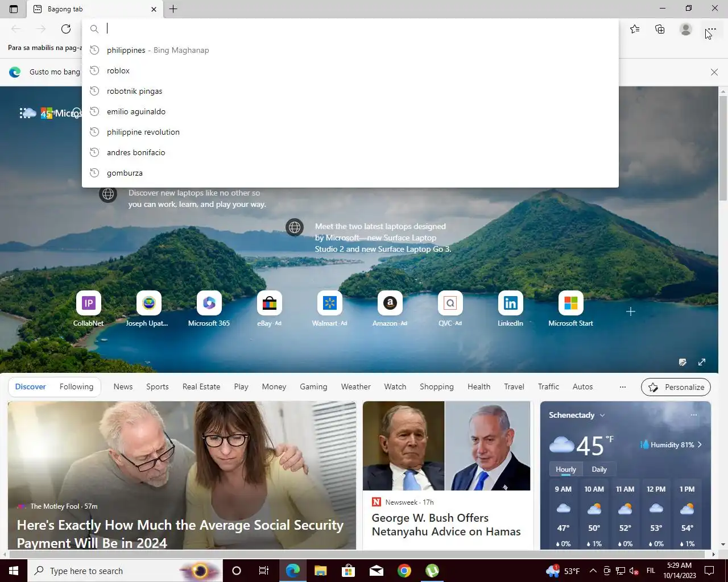The image size is (728, 582).
Task: Open the Travel feed category
Action: (514, 386)
